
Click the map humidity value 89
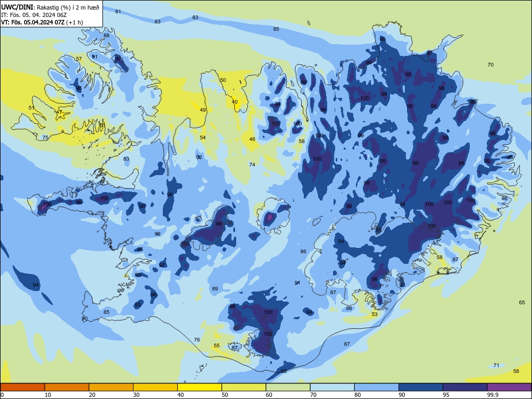pyautogui.click(x=215, y=289)
